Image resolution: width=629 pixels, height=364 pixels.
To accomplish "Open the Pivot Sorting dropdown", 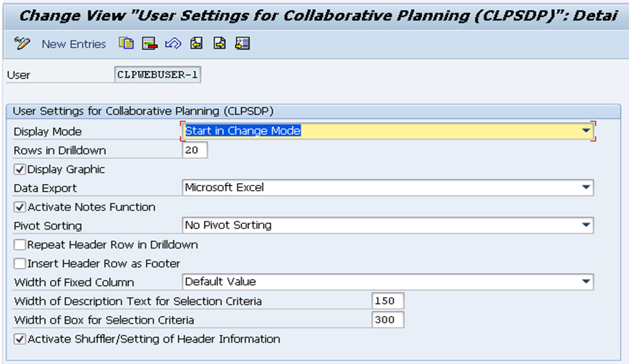I will (x=586, y=225).
